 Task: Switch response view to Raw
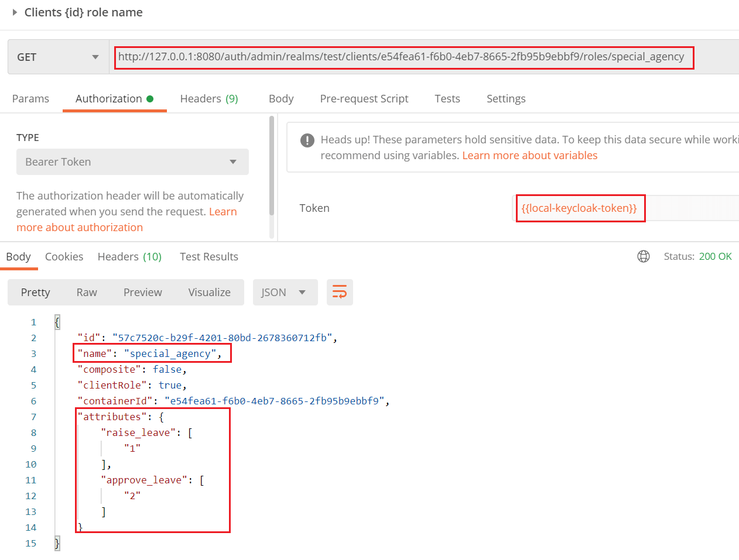[x=86, y=292]
